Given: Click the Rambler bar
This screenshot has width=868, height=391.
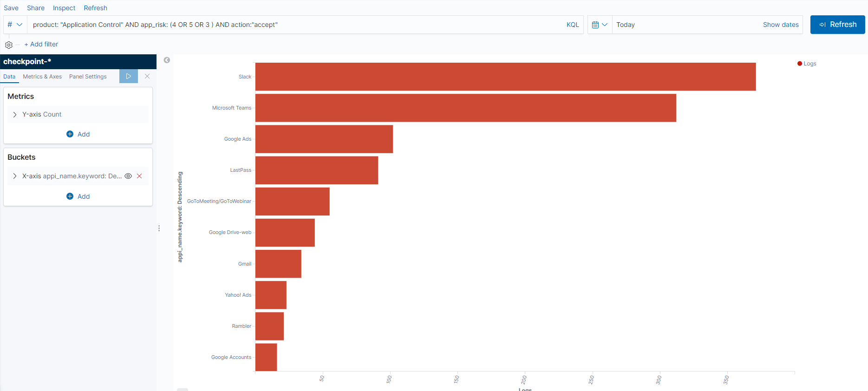Looking at the screenshot, I should point(269,326).
